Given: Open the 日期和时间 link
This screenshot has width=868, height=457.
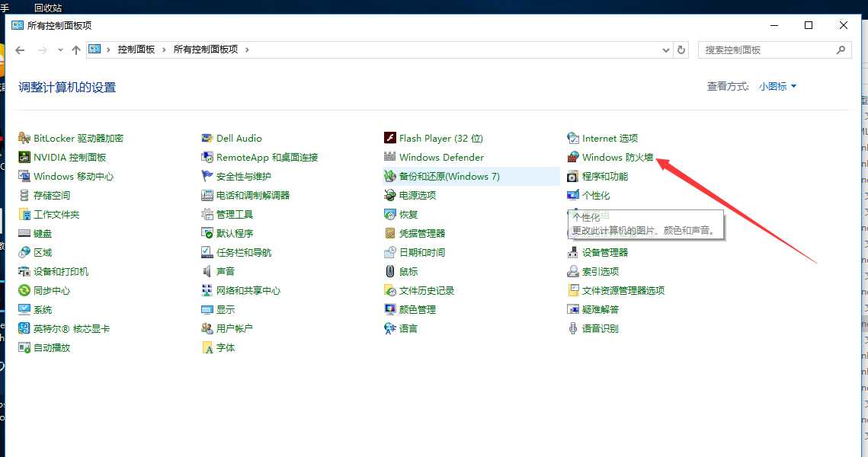Looking at the screenshot, I should (422, 253).
